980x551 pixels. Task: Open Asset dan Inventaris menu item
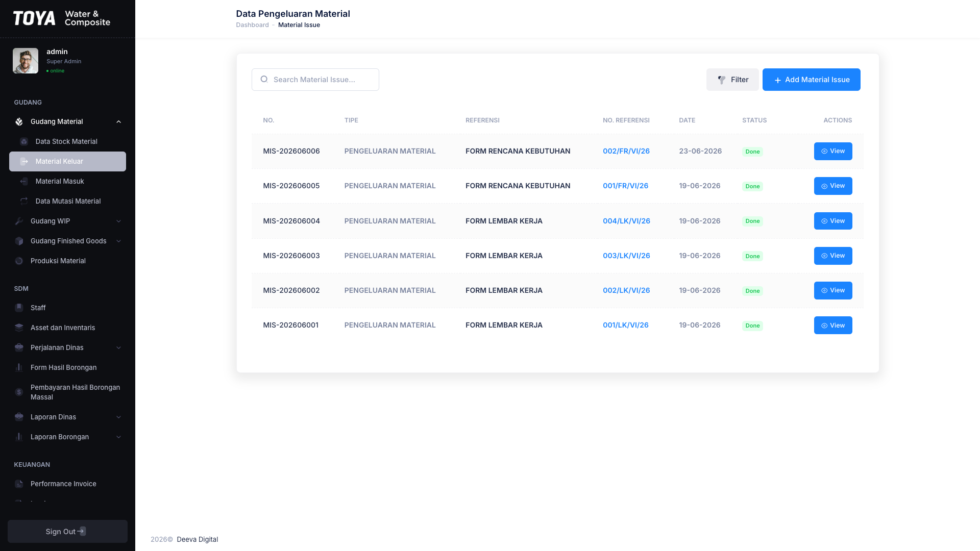point(67,328)
